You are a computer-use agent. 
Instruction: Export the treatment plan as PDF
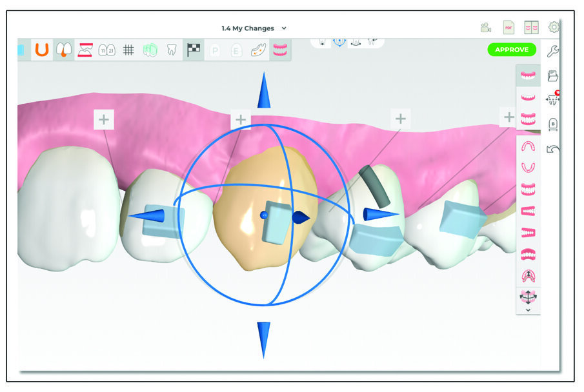tap(510, 28)
